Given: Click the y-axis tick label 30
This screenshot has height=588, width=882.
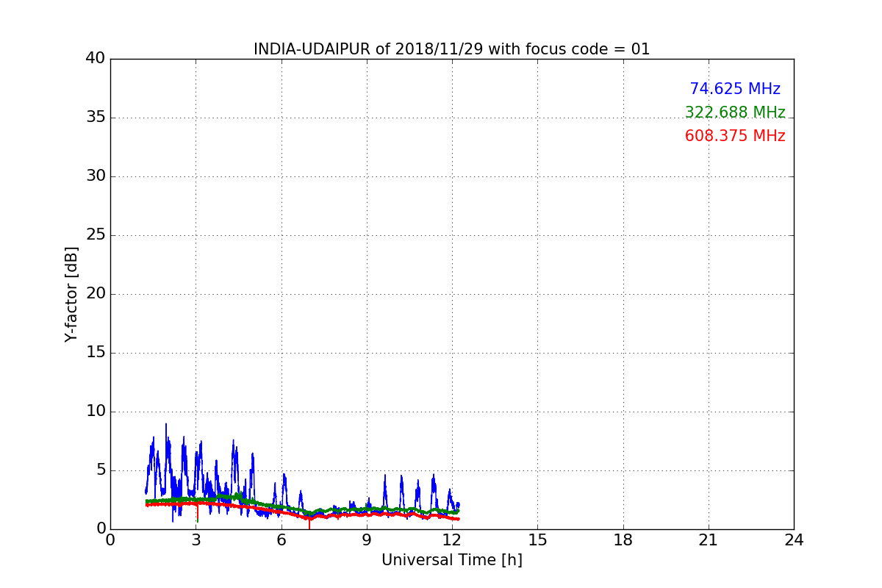Looking at the screenshot, I should pyautogui.click(x=95, y=176).
